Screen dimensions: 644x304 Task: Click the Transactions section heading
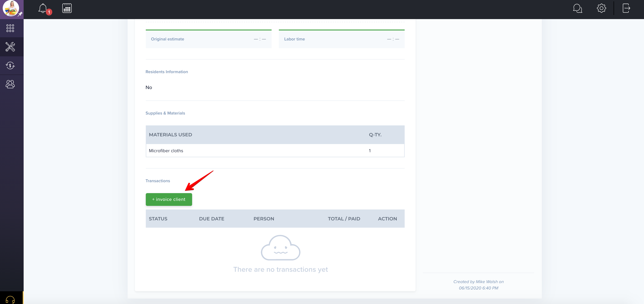[x=158, y=181]
